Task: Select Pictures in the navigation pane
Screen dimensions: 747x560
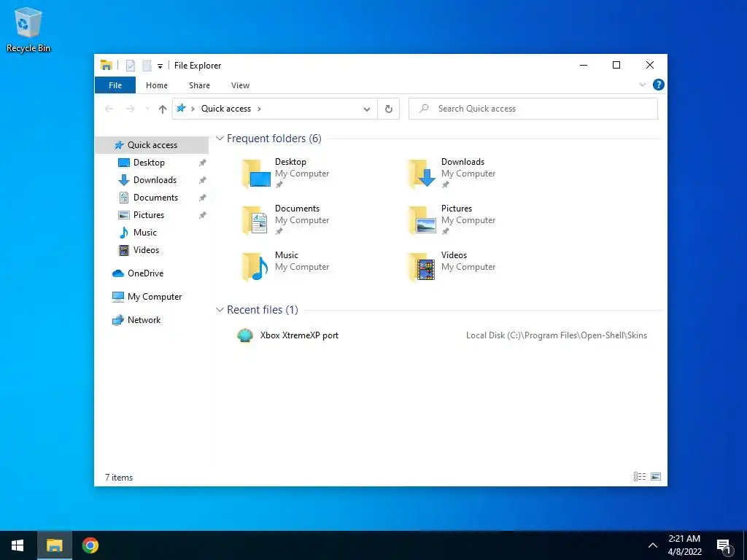Action: click(x=149, y=215)
